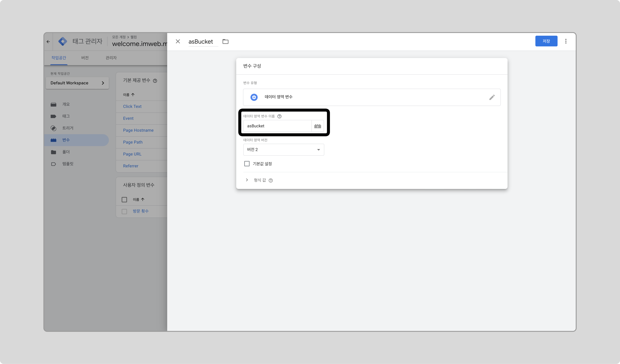Click the asBucket data layer name input
This screenshot has height=364, width=620.
(277, 126)
